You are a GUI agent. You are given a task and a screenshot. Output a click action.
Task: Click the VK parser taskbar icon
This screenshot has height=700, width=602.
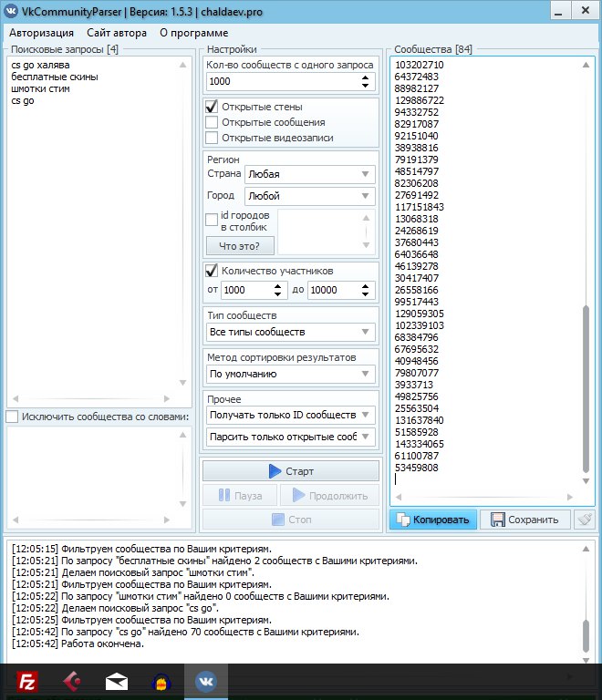click(205, 681)
